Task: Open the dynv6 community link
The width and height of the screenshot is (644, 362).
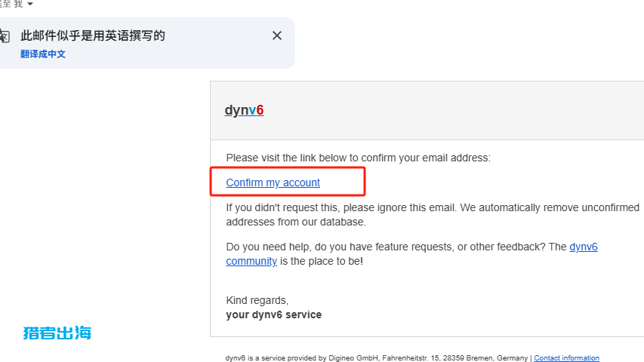Action: [583, 247]
